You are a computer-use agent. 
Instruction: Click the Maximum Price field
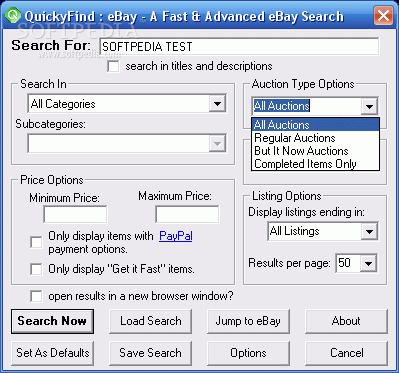coord(187,214)
